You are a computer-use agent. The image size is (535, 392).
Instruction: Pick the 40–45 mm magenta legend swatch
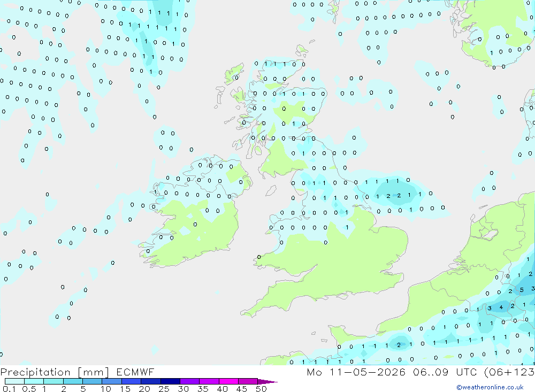(x=228, y=381)
